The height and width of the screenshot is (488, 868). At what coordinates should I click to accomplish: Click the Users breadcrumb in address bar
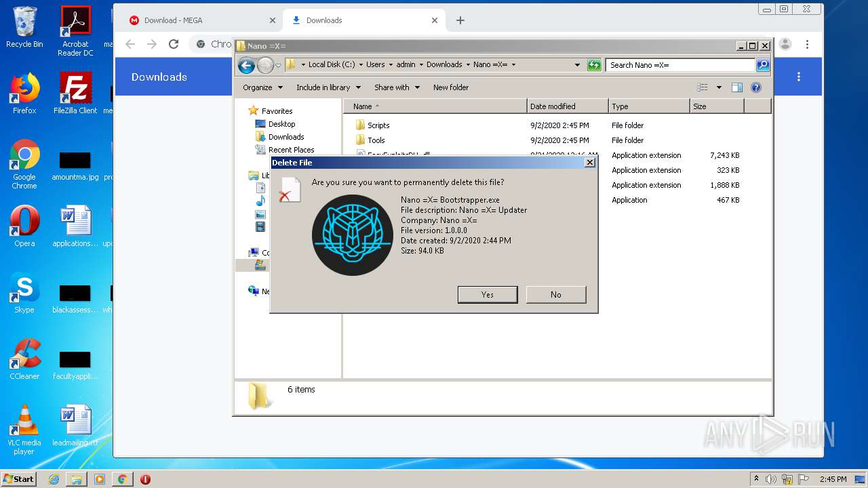point(376,65)
